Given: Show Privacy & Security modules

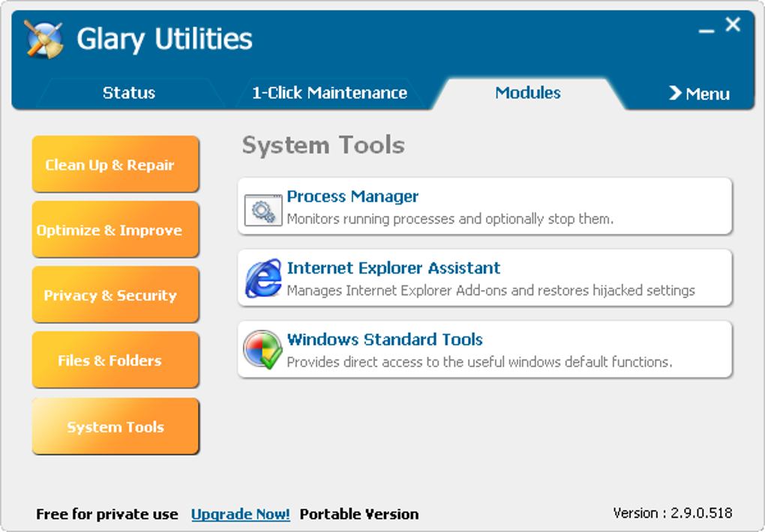Looking at the screenshot, I should 115,295.
